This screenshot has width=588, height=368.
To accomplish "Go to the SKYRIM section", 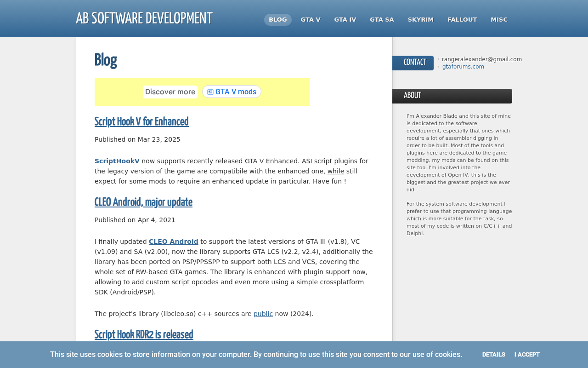I will (421, 20).
